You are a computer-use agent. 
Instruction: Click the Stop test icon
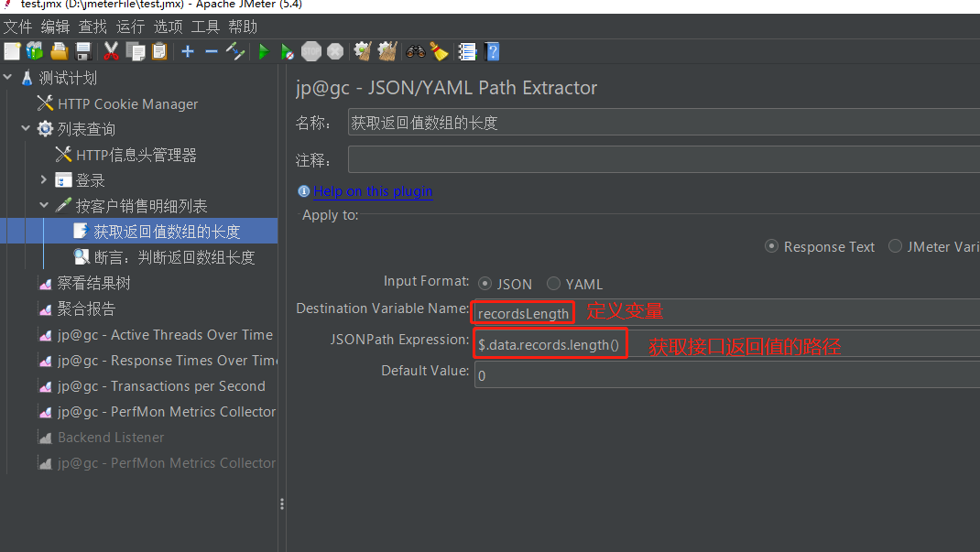(311, 51)
